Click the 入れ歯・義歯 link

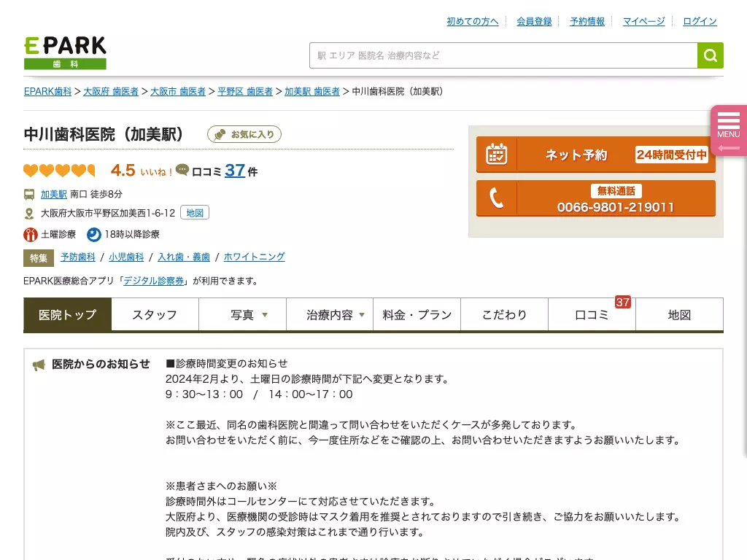184,257
